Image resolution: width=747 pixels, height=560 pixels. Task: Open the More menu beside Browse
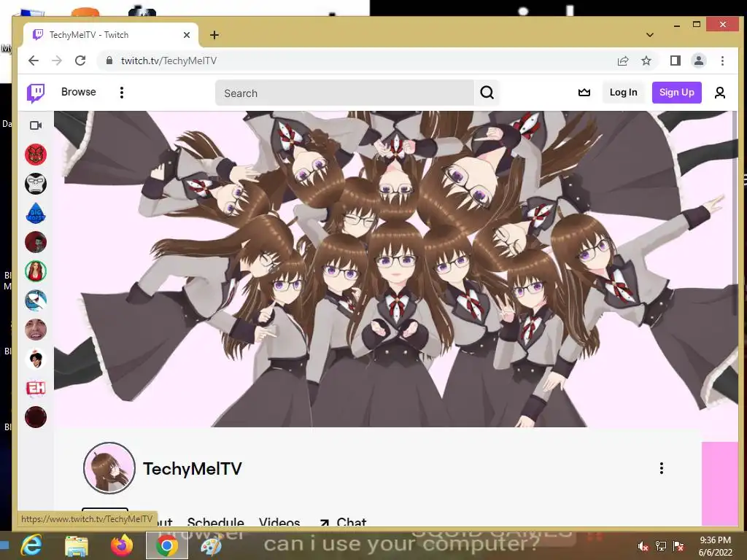coord(122,93)
